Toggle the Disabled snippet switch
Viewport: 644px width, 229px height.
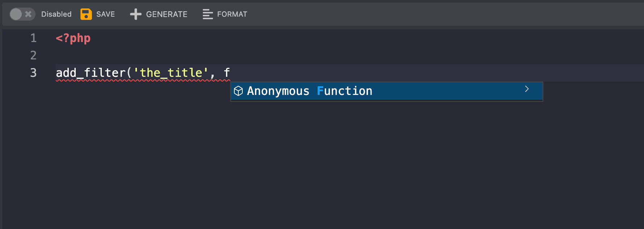[22, 14]
